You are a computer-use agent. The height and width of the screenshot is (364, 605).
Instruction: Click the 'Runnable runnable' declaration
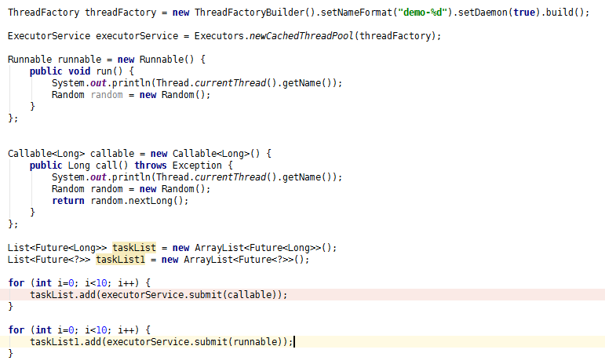[54, 60]
